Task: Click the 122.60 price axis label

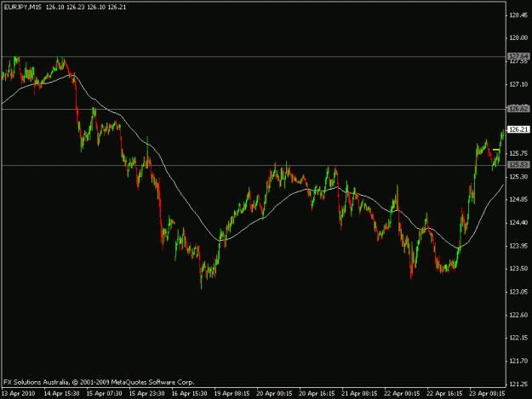Action: [x=518, y=315]
